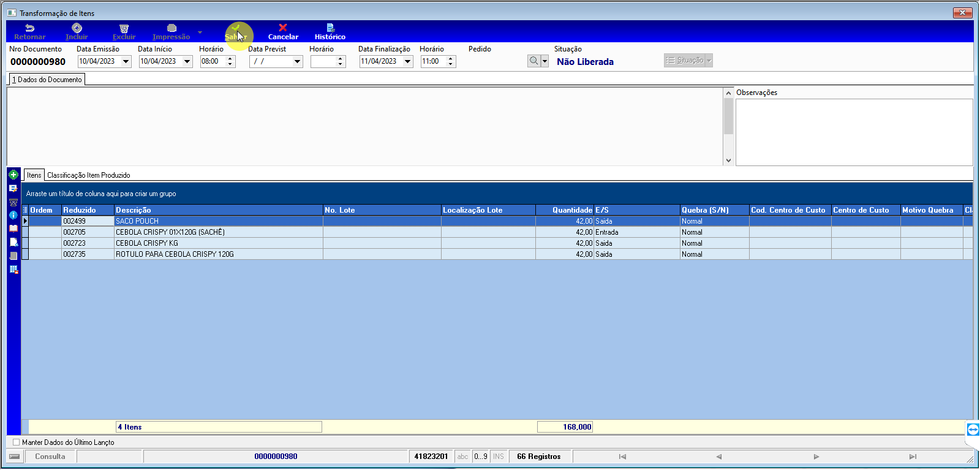Click the notes area vertical scrollbar
980x470 pixels.
pyautogui.click(x=728, y=126)
